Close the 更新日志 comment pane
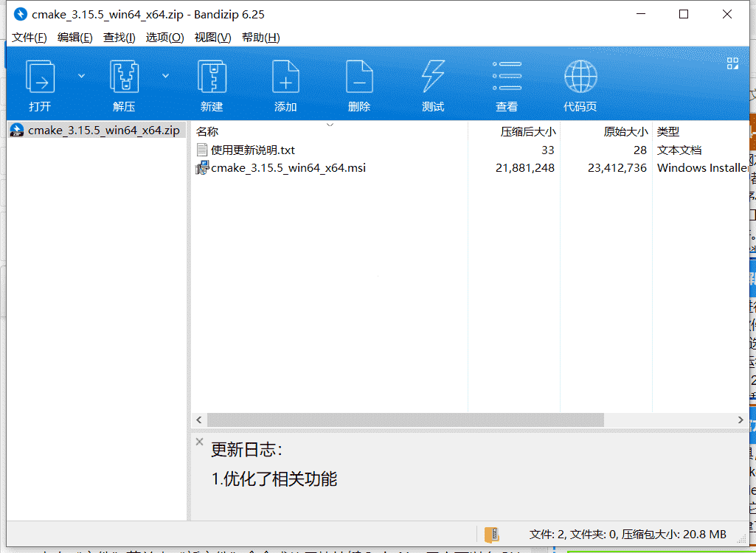This screenshot has width=756, height=553. point(199,442)
